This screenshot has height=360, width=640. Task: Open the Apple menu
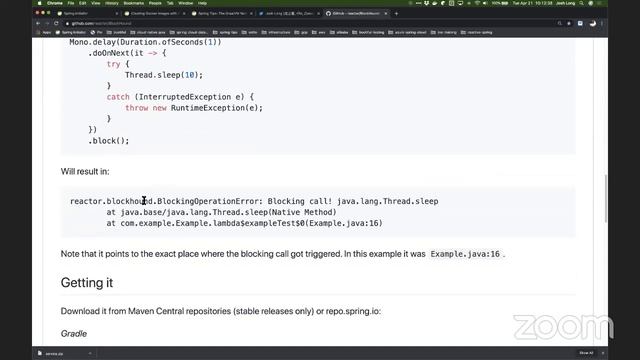[x=40, y=3]
